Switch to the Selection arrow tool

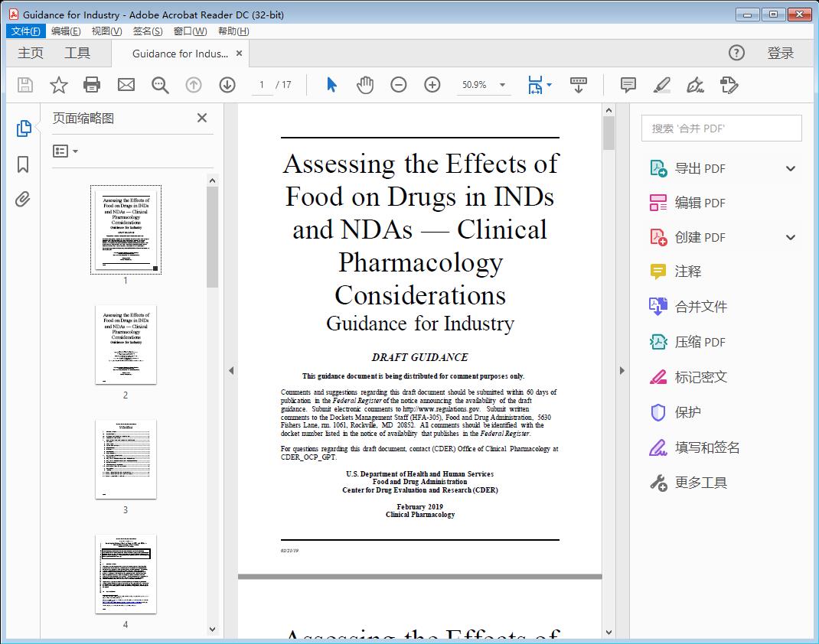pyautogui.click(x=331, y=85)
